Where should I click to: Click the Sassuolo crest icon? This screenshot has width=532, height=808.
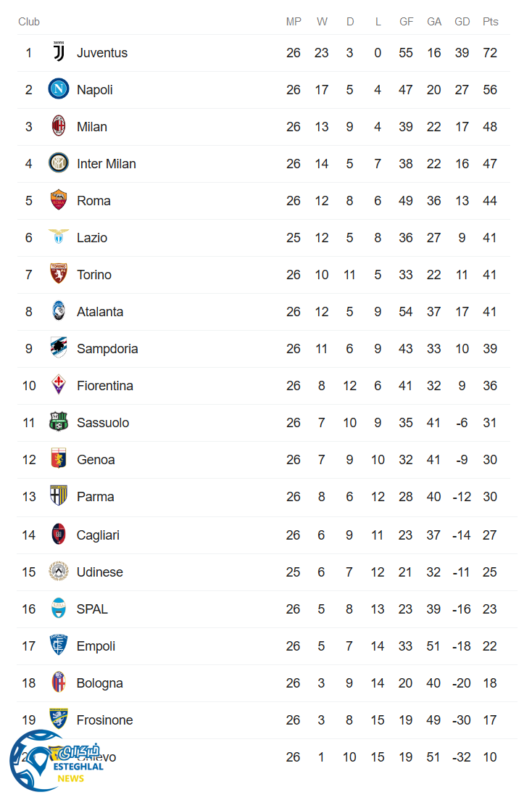pos(59,423)
